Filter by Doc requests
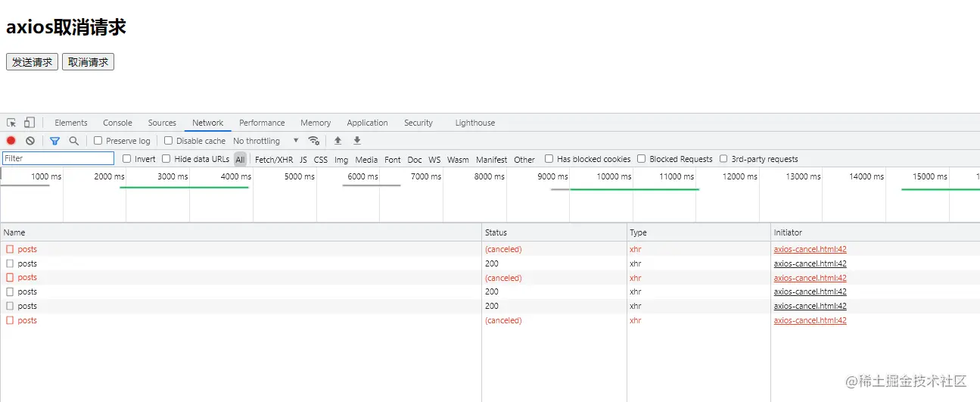The height and width of the screenshot is (402, 980). pos(415,160)
